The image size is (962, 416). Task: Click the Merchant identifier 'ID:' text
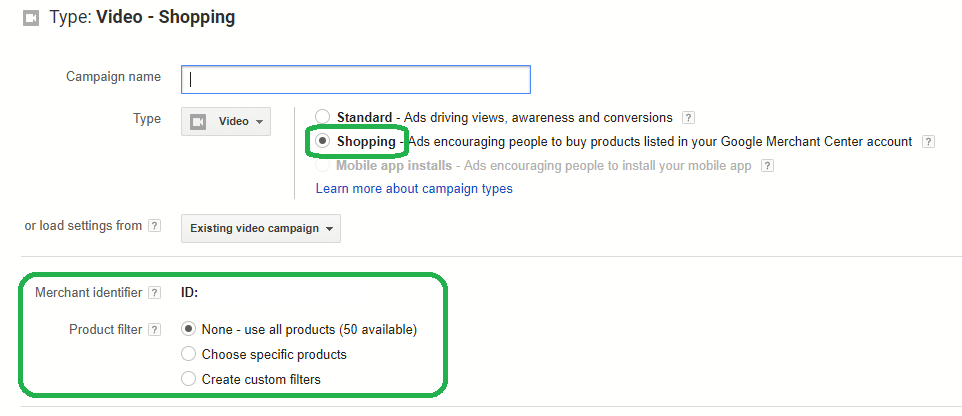189,293
